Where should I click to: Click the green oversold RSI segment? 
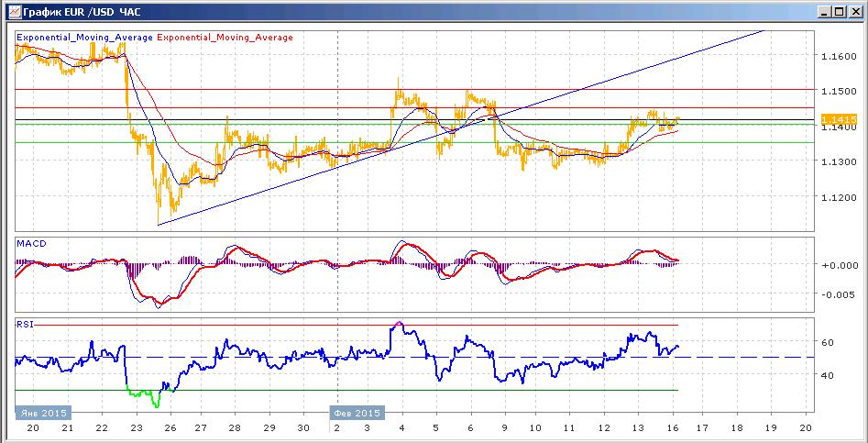pyautogui.click(x=143, y=394)
